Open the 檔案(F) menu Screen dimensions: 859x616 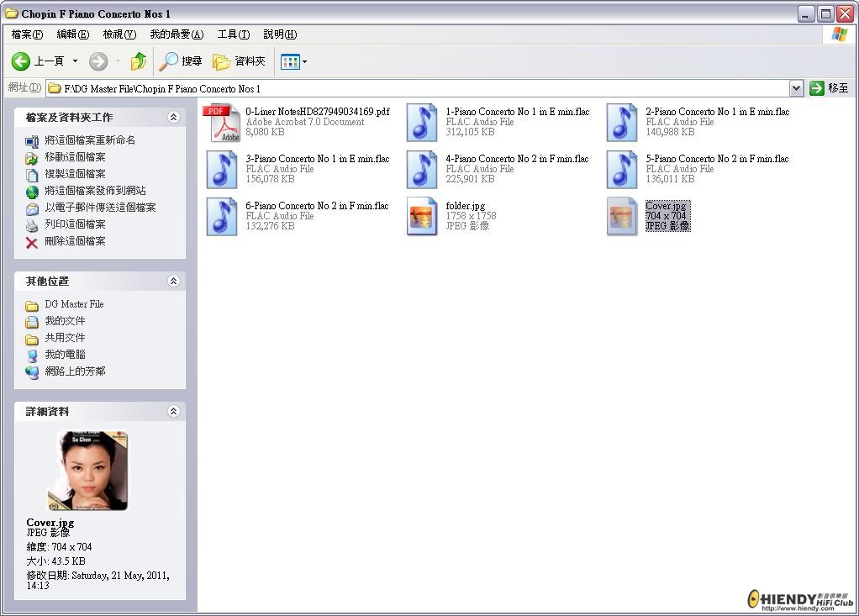pyautogui.click(x=27, y=34)
